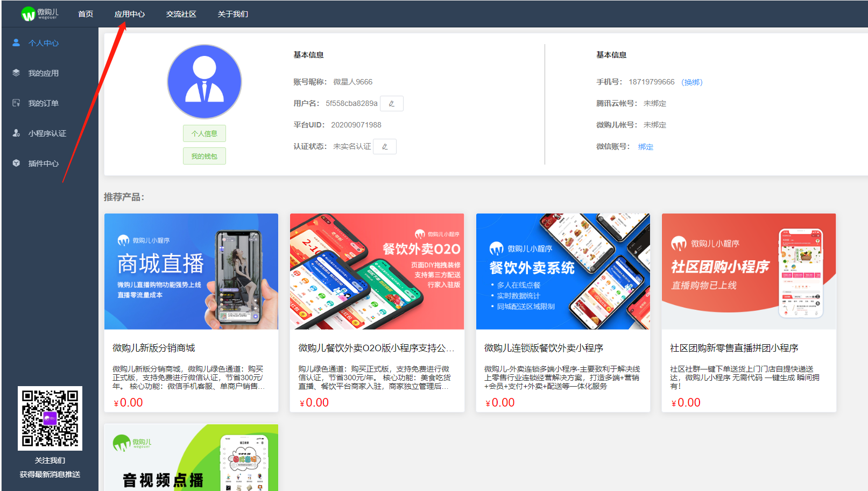Click the wegouer logo in header
Viewport: 868px width, 491px height.
pyautogui.click(x=40, y=14)
